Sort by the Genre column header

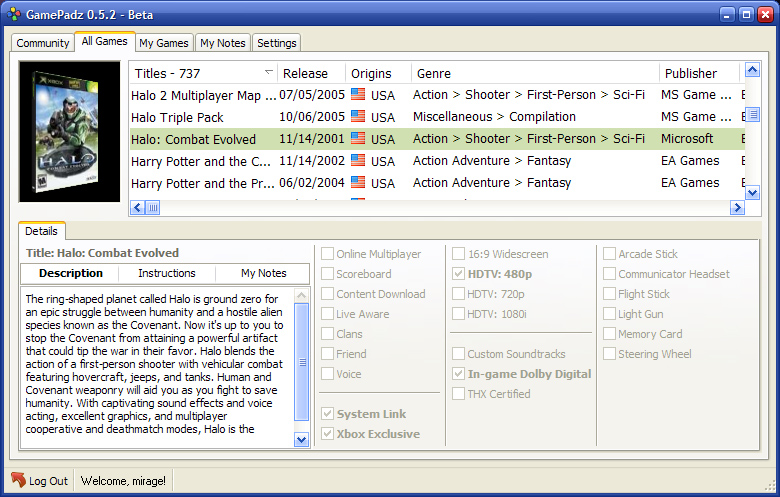point(535,73)
